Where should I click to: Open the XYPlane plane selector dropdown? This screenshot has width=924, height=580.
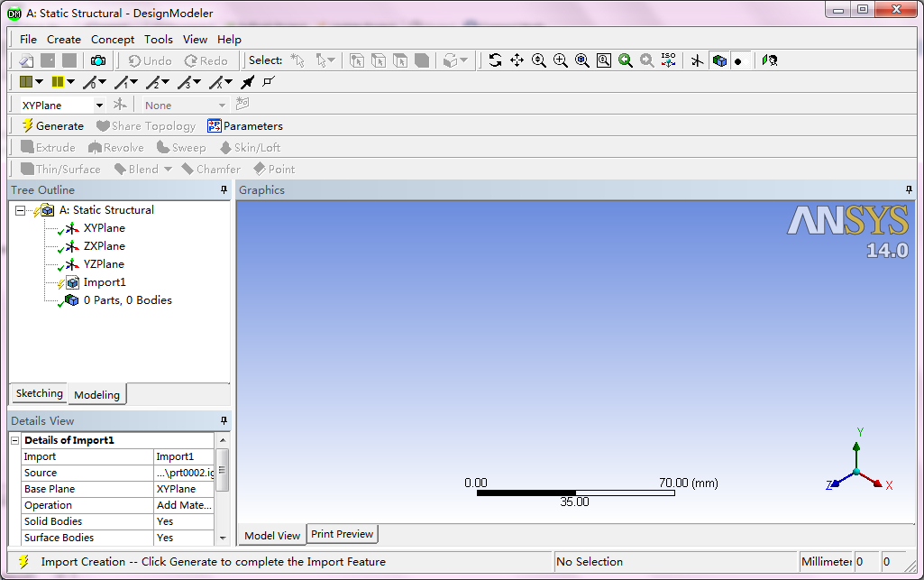click(98, 104)
